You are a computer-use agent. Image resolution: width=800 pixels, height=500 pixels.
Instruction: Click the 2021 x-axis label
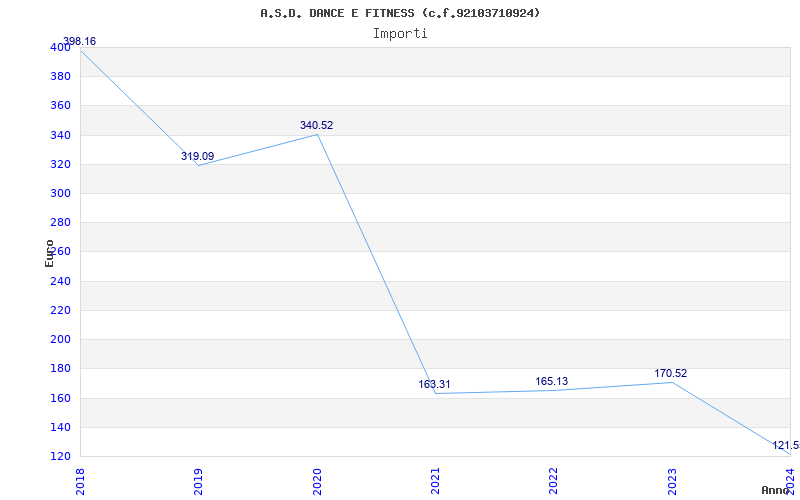tap(435, 482)
